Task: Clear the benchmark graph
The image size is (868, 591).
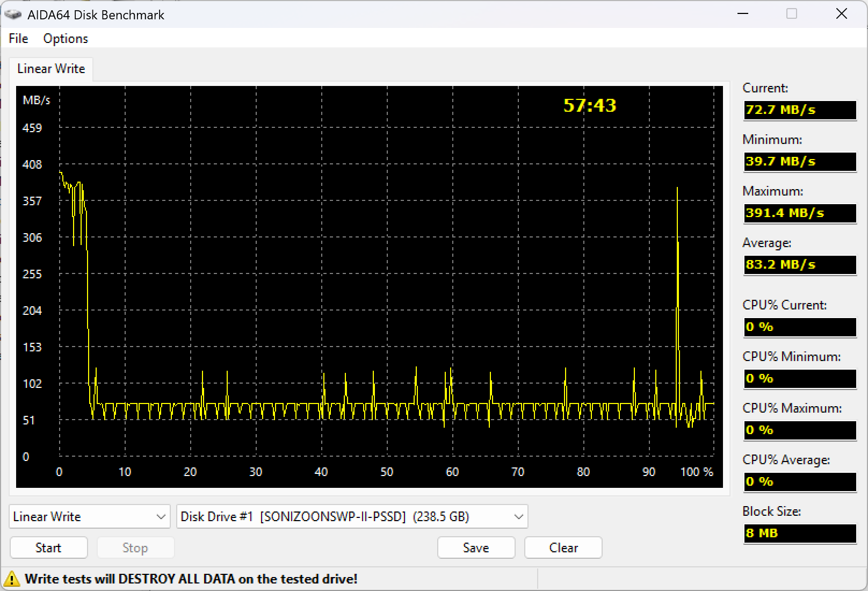Action: [x=563, y=547]
